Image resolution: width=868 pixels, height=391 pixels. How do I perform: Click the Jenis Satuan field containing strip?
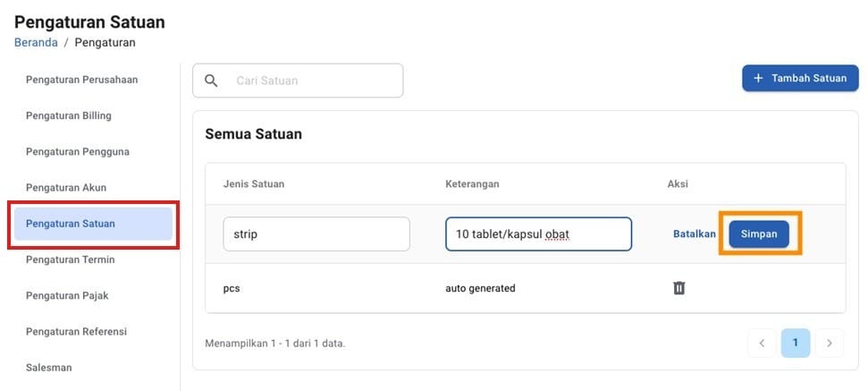[x=316, y=234]
